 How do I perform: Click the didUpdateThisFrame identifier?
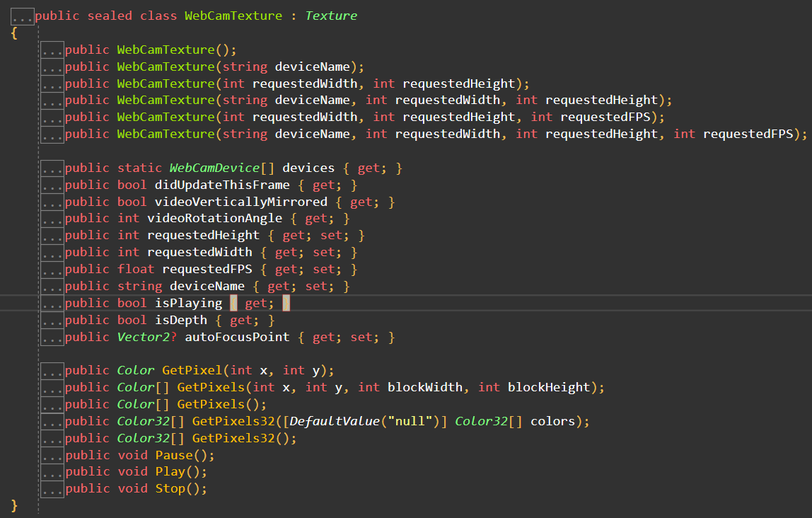point(222,185)
